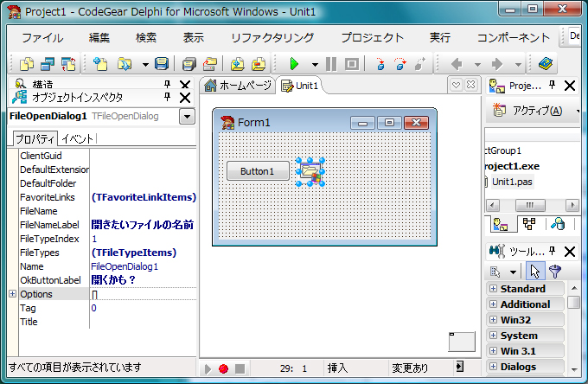Click the Forward navigation arrow
The width and height of the screenshot is (588, 384).
(x=497, y=64)
